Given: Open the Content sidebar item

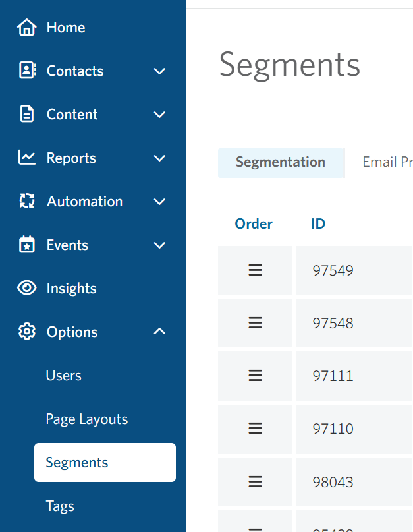Looking at the screenshot, I should 72,114.
